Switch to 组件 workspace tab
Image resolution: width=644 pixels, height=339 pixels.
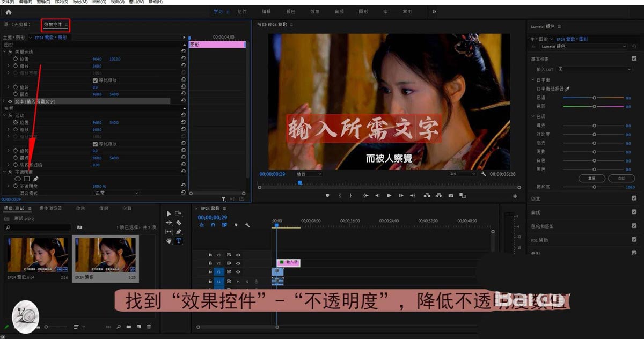(x=243, y=12)
